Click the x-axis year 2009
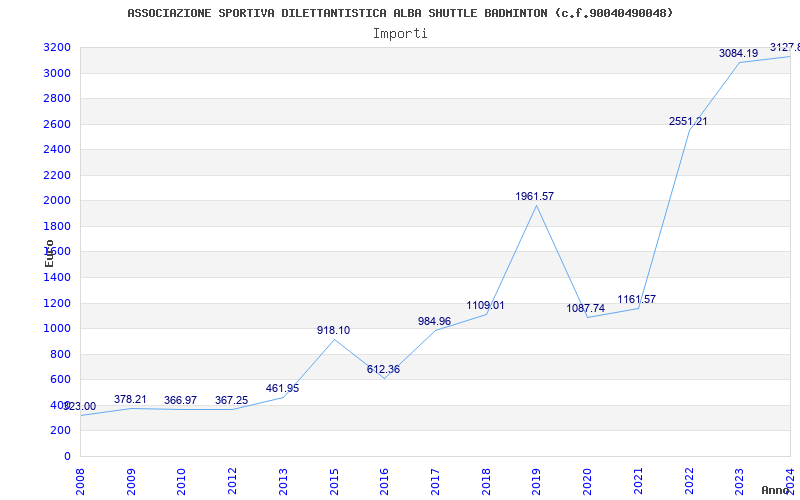Viewport: 800px width, 500px height. 131,481
